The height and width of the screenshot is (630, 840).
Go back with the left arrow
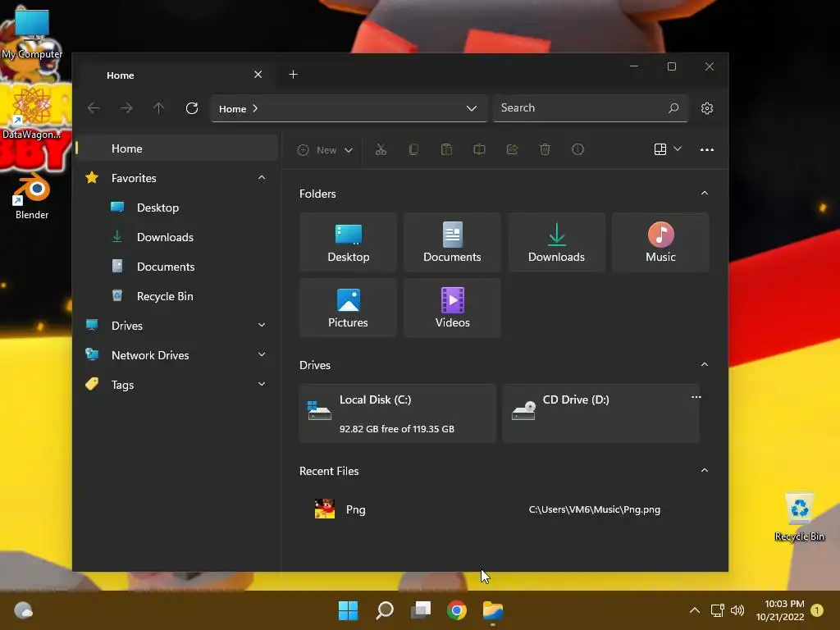tap(94, 108)
